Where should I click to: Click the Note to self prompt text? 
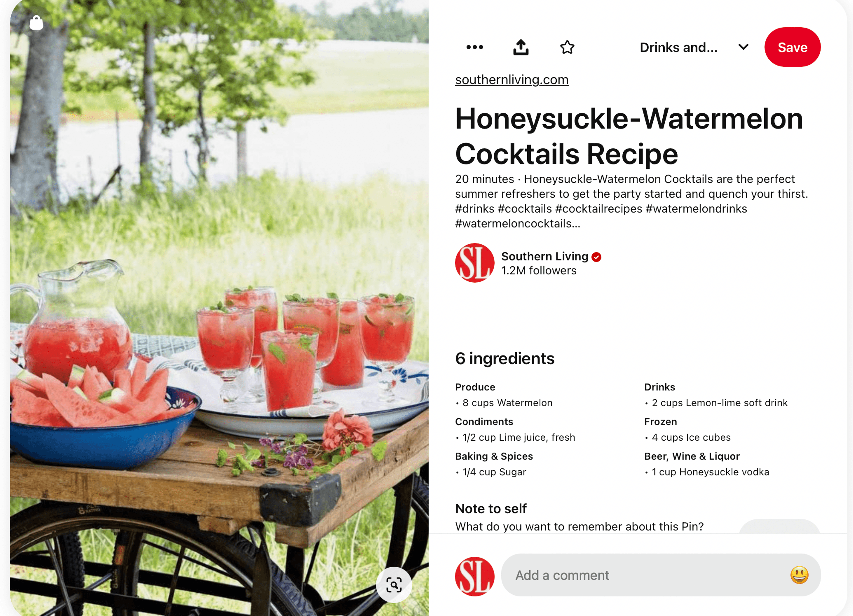pyautogui.click(x=579, y=527)
